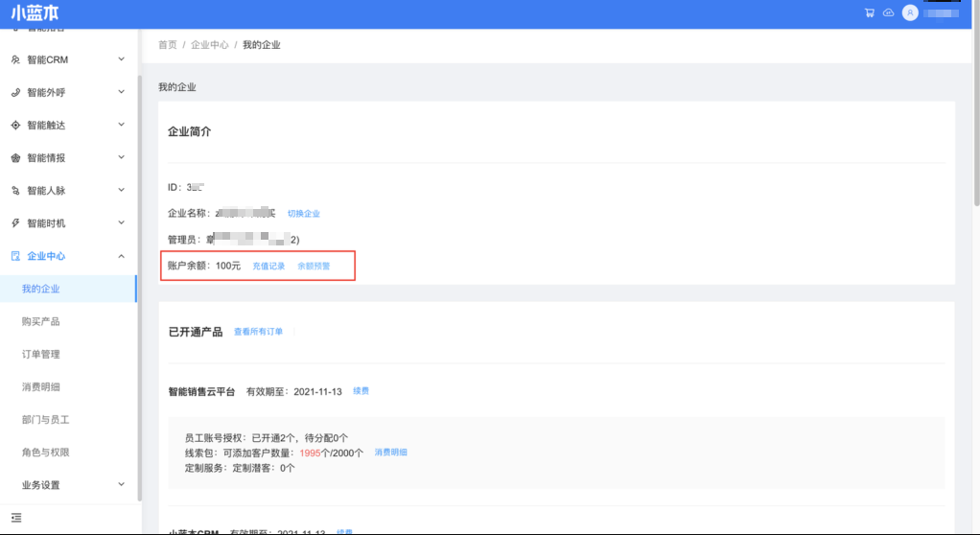Image resolution: width=980 pixels, height=535 pixels.
Task: Click the 智能CRM sidebar icon
Action: (15, 60)
